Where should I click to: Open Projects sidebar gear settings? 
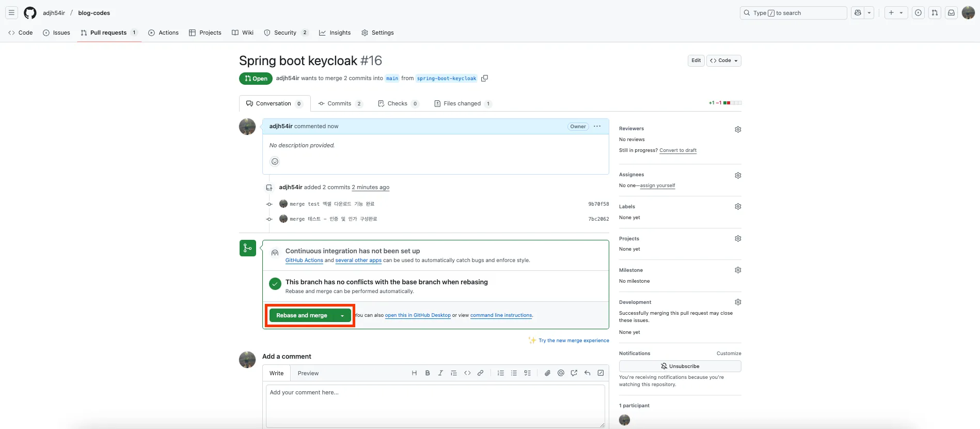[738, 238]
